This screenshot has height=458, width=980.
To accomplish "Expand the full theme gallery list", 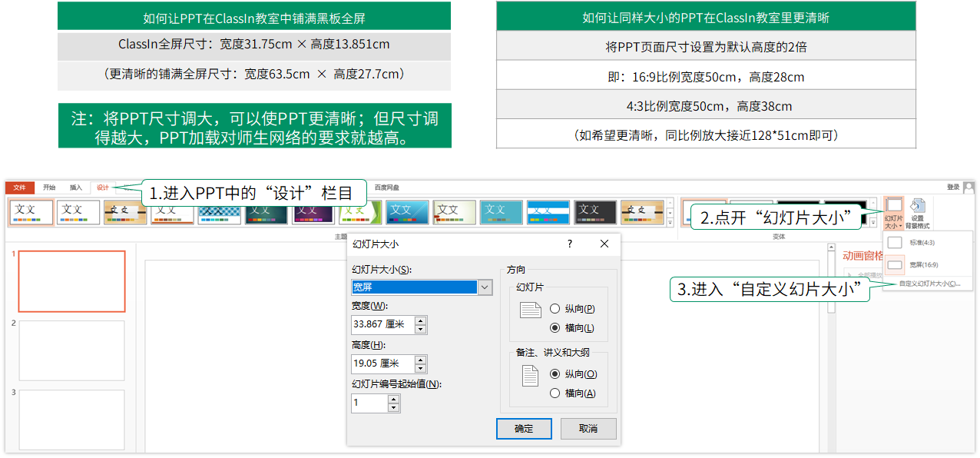I will [670, 223].
